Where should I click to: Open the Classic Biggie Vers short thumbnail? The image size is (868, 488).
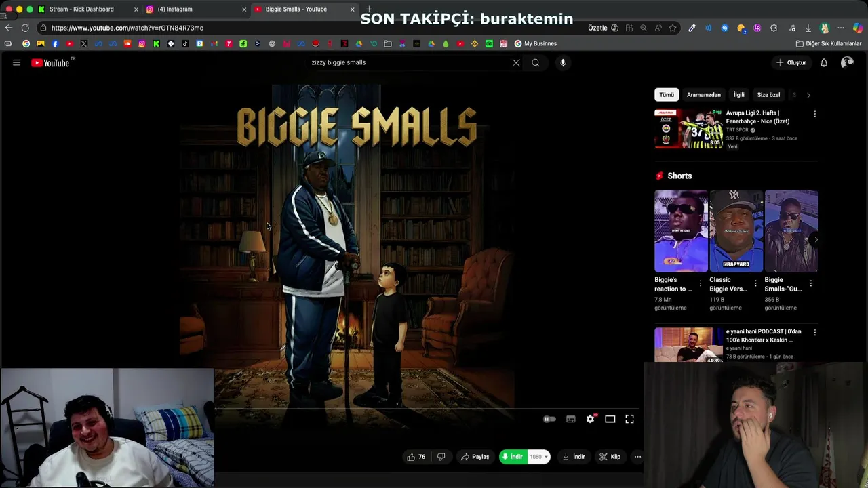click(736, 230)
